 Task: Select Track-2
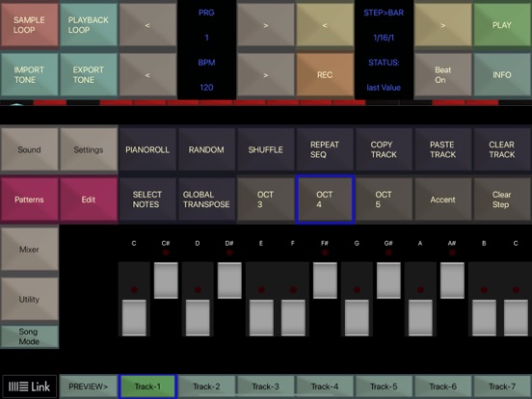click(206, 386)
